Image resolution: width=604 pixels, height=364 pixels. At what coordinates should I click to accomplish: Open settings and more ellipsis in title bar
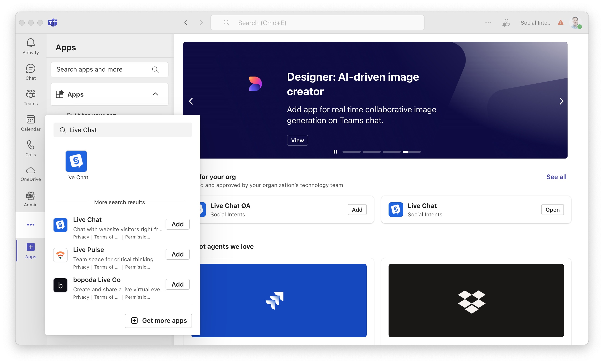pyautogui.click(x=488, y=23)
